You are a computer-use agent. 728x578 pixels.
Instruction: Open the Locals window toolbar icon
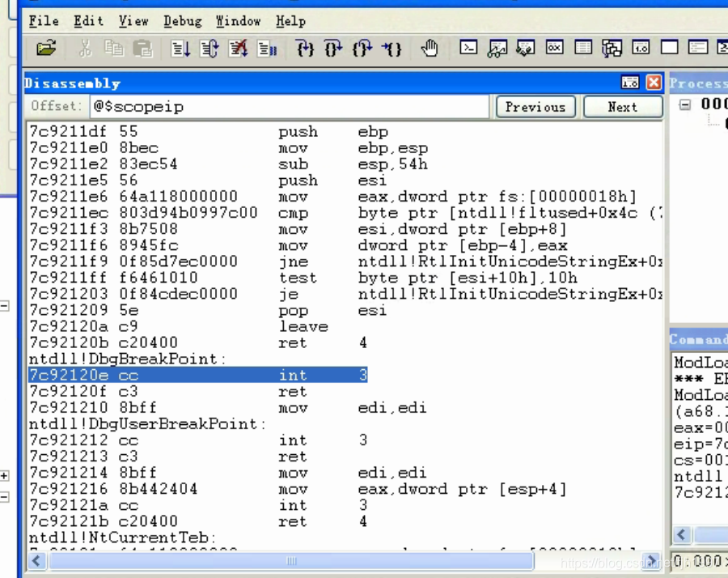coord(526,48)
